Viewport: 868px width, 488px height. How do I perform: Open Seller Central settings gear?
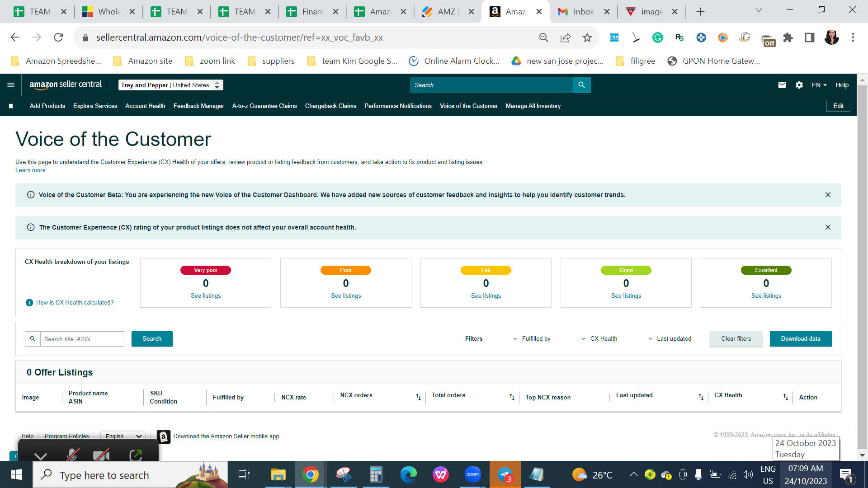coord(799,85)
